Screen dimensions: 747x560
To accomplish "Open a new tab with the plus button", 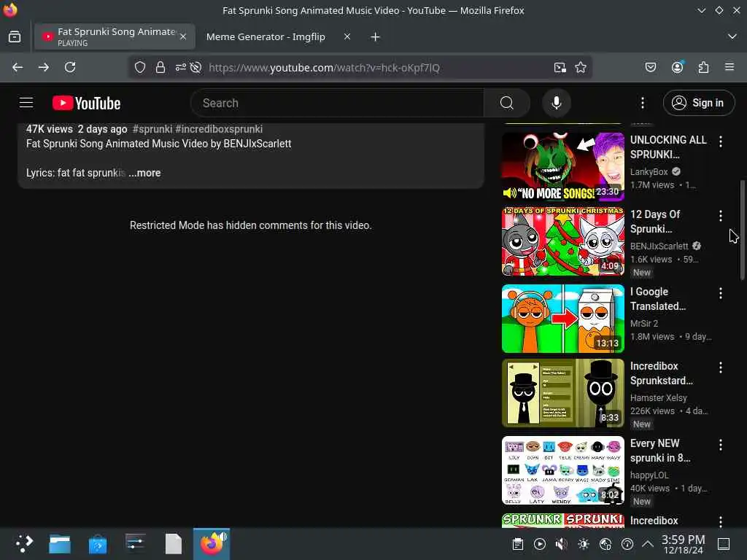I will coord(376,36).
